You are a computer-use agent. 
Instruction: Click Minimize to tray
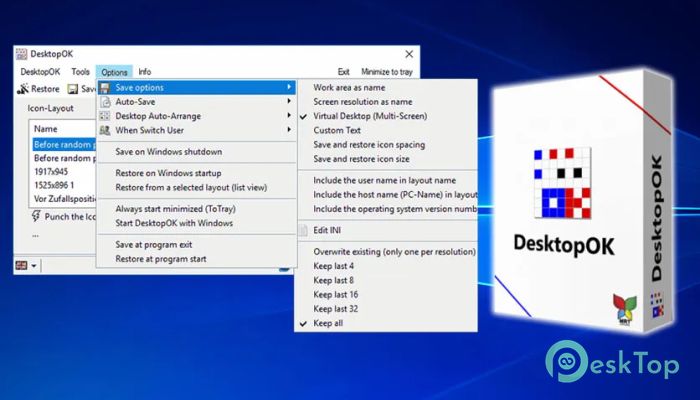point(387,72)
